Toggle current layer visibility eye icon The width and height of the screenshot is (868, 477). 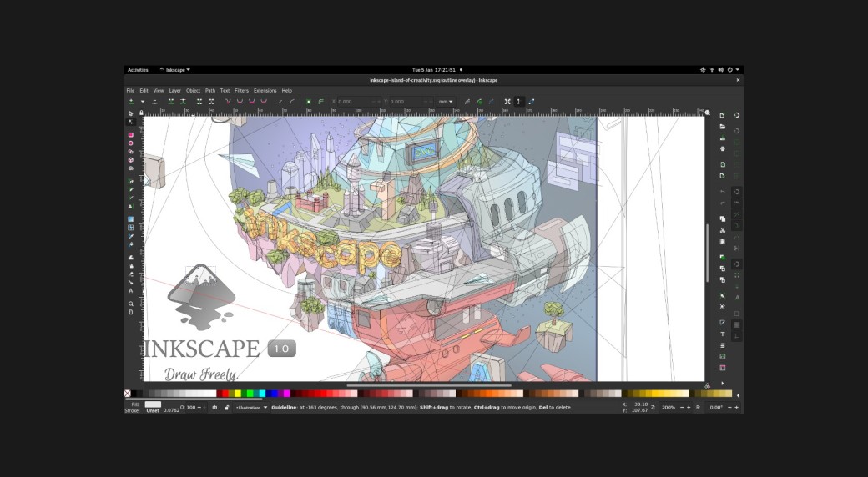click(214, 408)
